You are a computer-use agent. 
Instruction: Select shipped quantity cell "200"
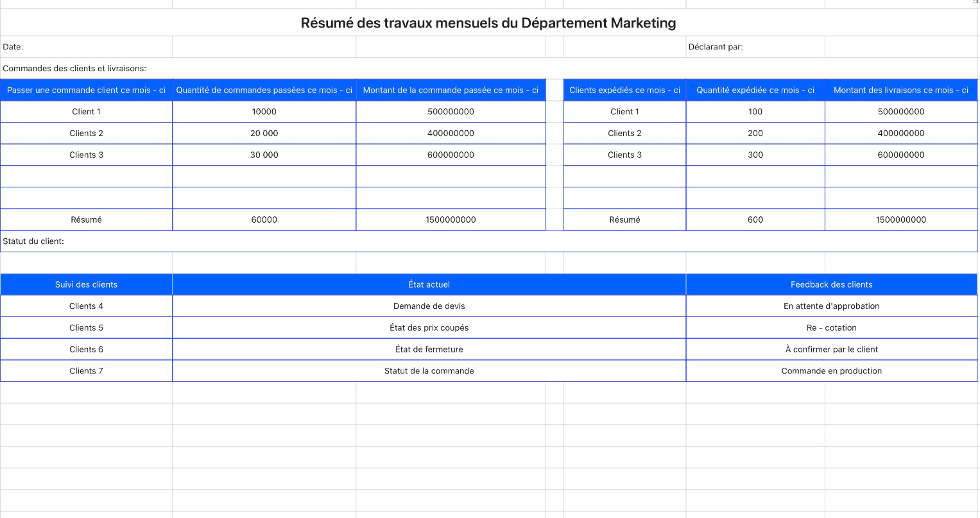tap(755, 134)
